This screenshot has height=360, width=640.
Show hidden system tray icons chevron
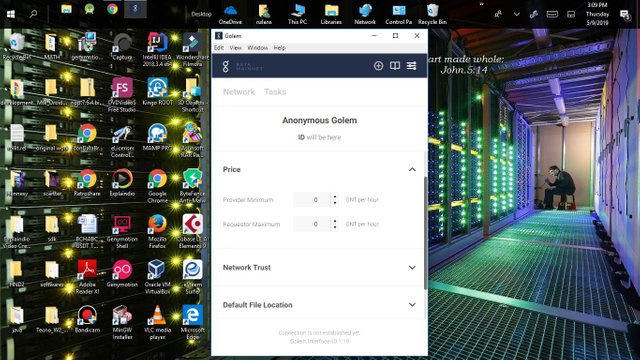click(517, 14)
